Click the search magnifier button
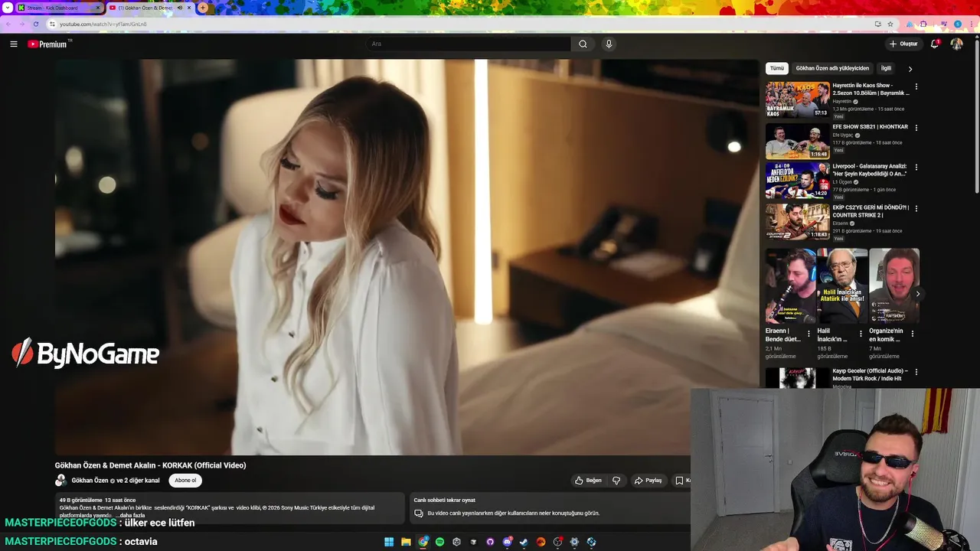The image size is (980, 551). (583, 44)
